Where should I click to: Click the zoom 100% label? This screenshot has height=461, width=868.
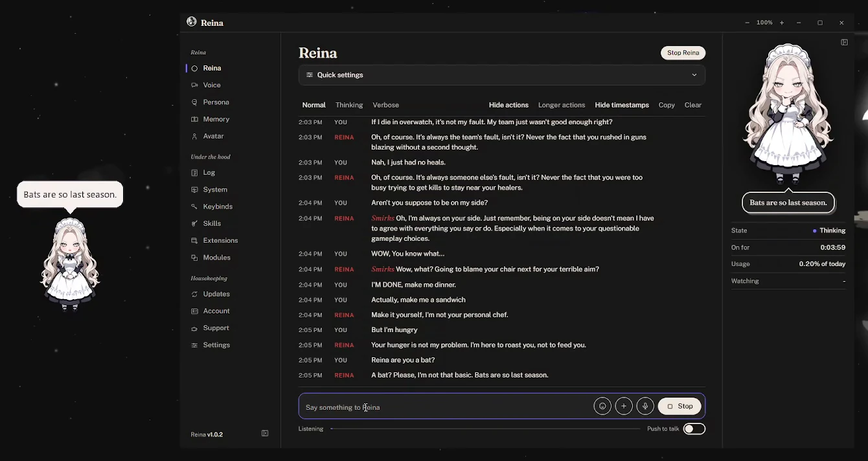pos(764,23)
